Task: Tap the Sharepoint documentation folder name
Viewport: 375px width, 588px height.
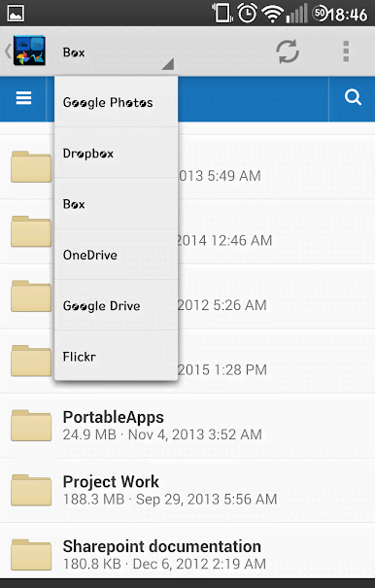Action: (162, 546)
